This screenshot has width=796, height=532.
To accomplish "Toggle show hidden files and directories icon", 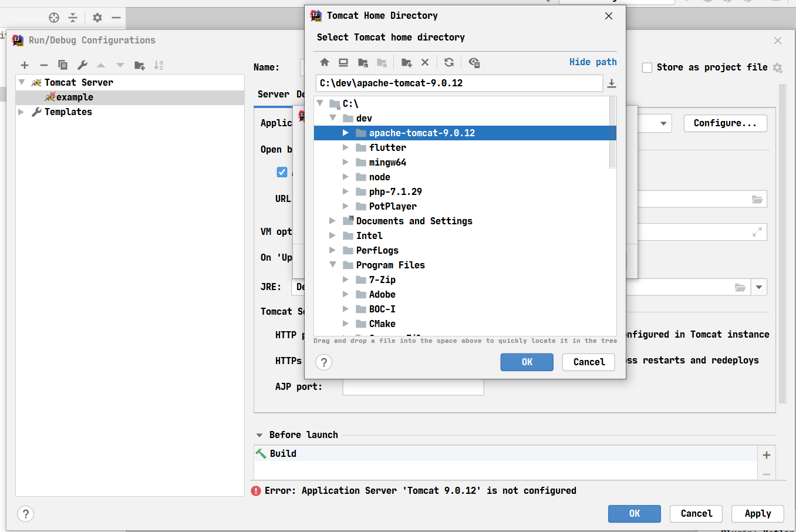I will click(474, 62).
